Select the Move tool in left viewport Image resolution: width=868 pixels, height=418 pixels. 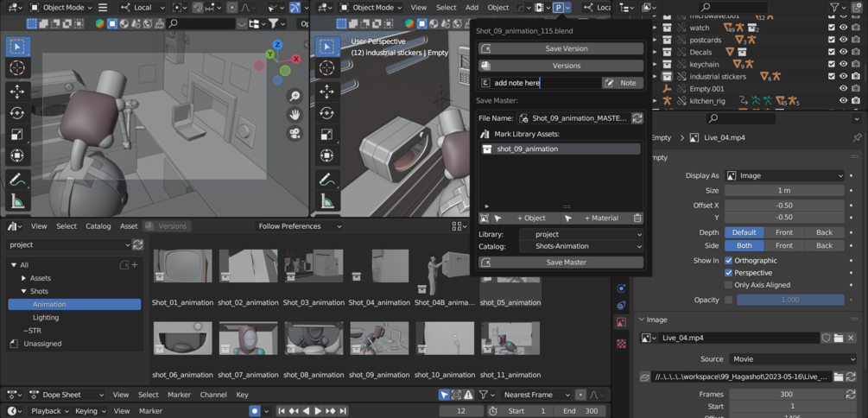(18, 92)
